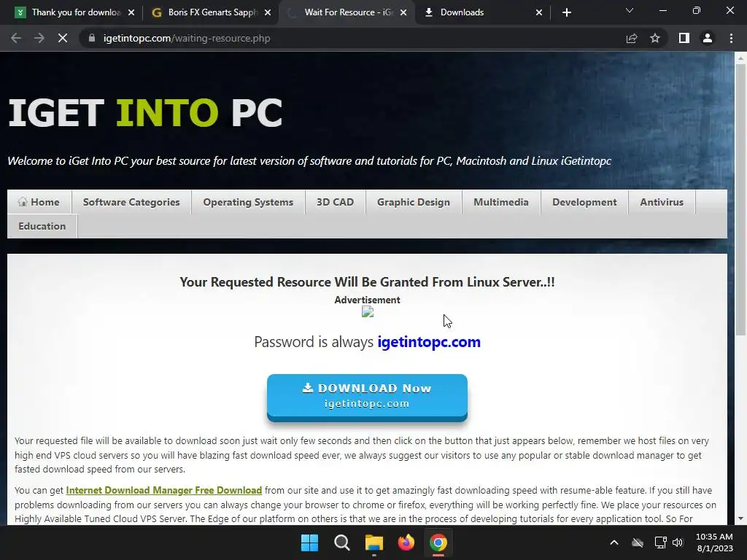Click the broken advertisement image
The height and width of the screenshot is (560, 747).
[x=368, y=312]
